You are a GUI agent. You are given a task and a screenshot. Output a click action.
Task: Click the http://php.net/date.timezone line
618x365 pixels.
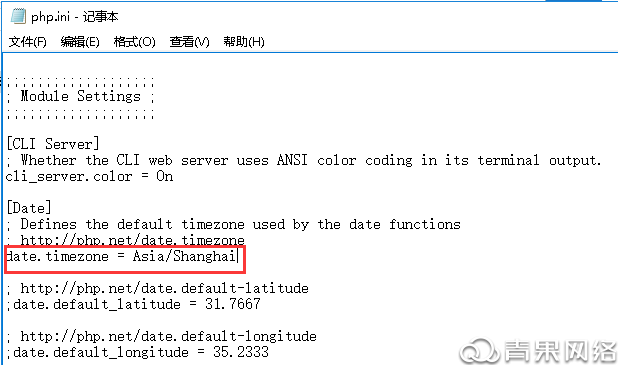tap(126, 240)
